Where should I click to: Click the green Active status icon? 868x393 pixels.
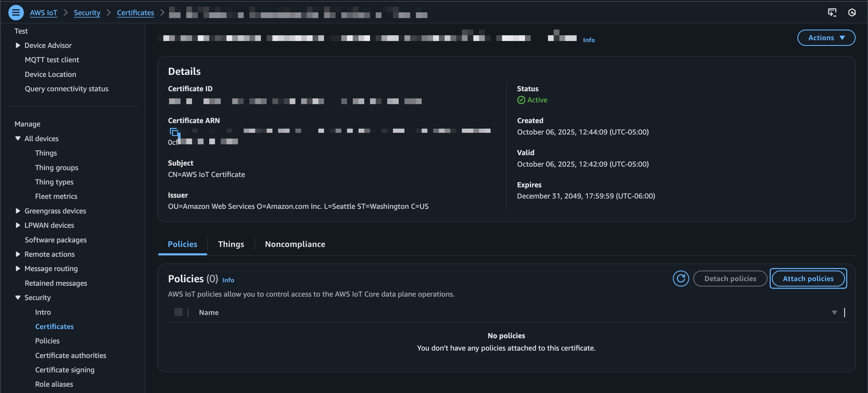coord(521,100)
